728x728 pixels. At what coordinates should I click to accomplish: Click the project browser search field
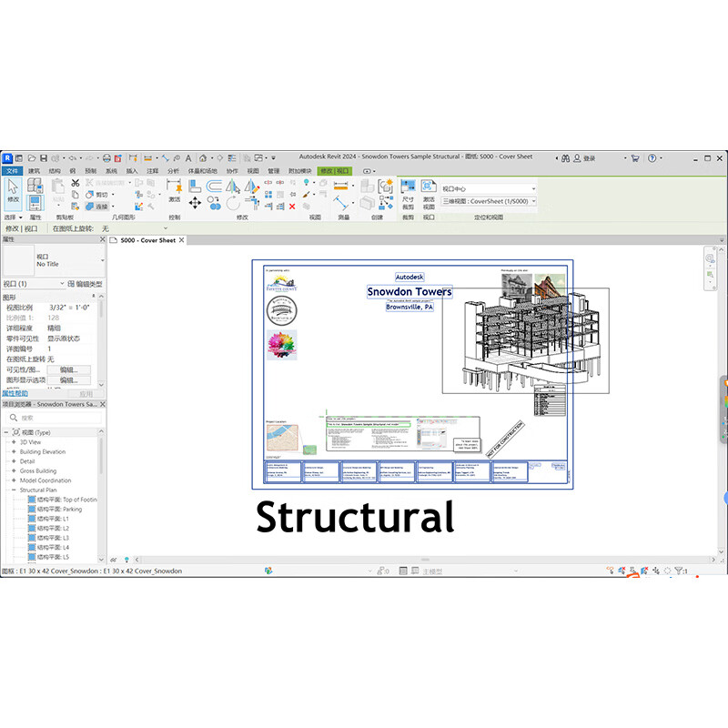(x=55, y=418)
